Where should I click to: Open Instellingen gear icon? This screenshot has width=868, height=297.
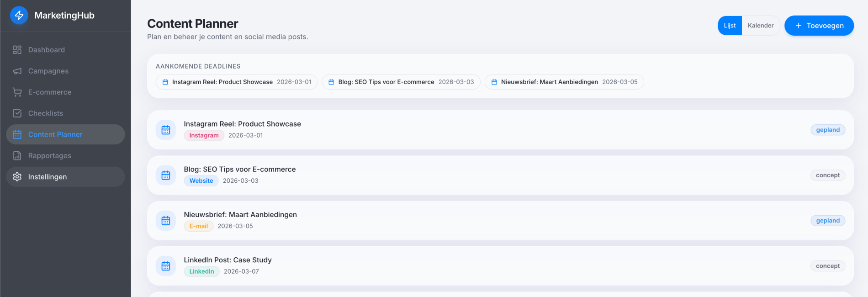(17, 177)
